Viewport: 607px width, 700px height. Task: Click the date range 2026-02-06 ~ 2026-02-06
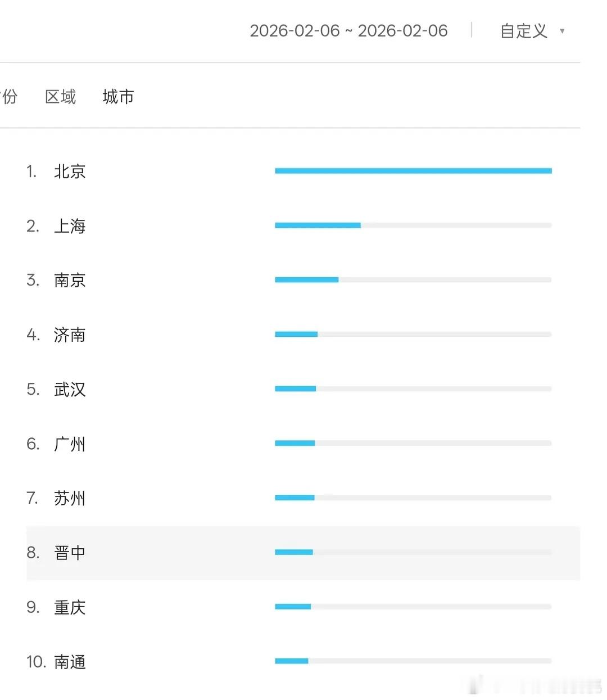[x=349, y=31]
